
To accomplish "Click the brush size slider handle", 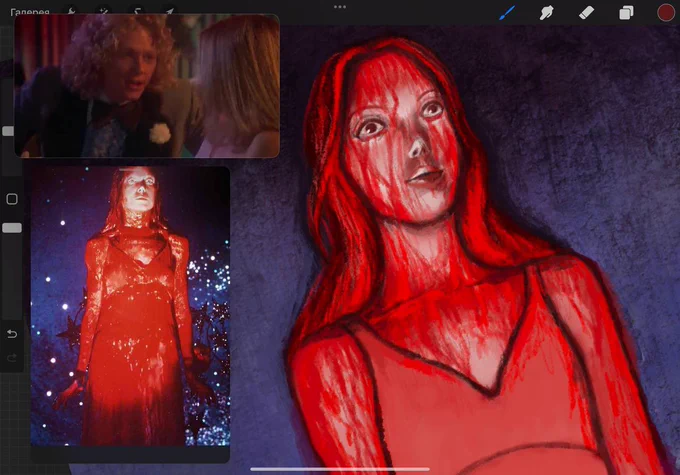I will (x=8, y=131).
